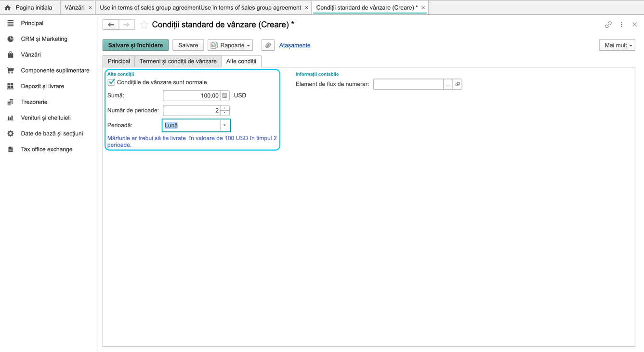Click the Număr de perioade input field

pyautogui.click(x=192, y=110)
